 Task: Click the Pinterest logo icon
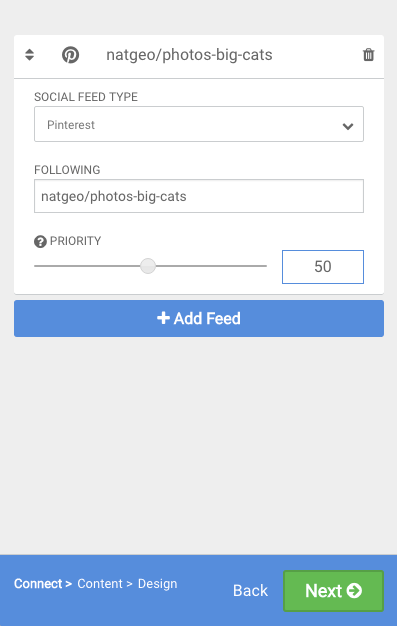click(70, 55)
